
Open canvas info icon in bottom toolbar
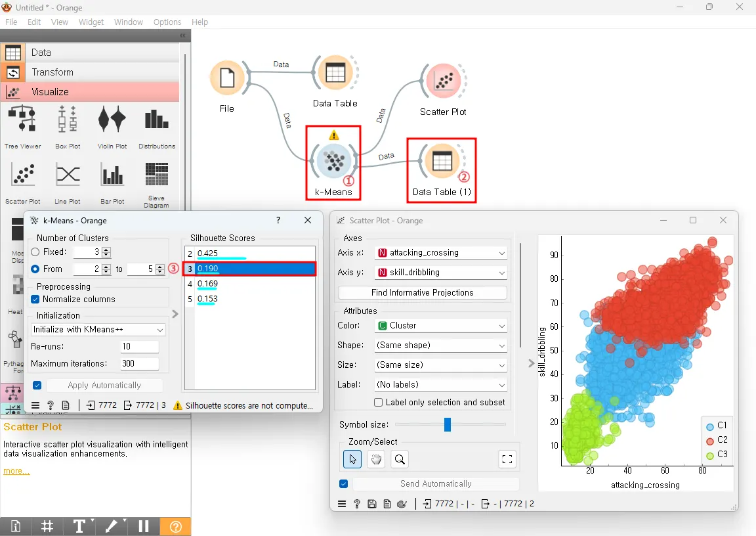(x=16, y=526)
